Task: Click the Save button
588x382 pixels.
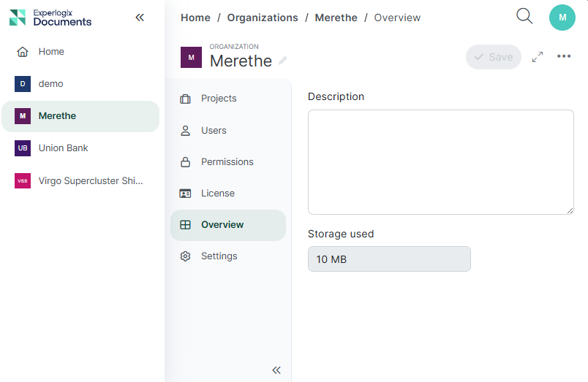Action: (x=494, y=57)
